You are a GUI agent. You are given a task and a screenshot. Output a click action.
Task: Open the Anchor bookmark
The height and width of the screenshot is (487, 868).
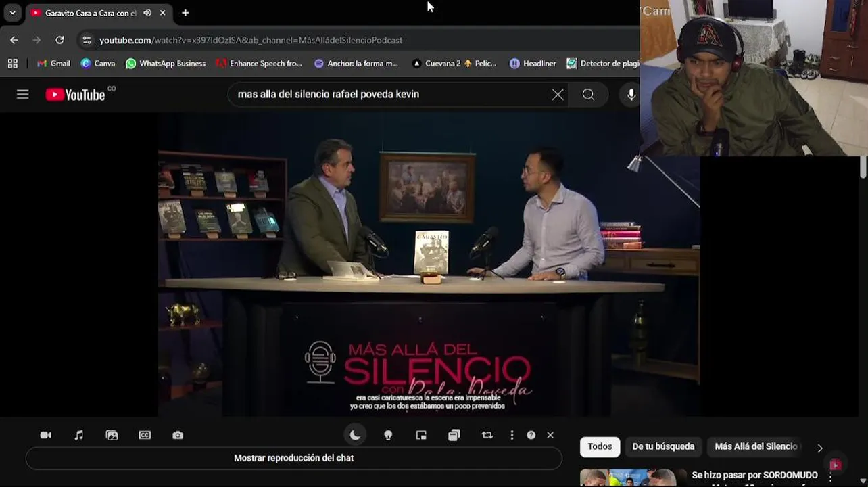[x=356, y=64]
